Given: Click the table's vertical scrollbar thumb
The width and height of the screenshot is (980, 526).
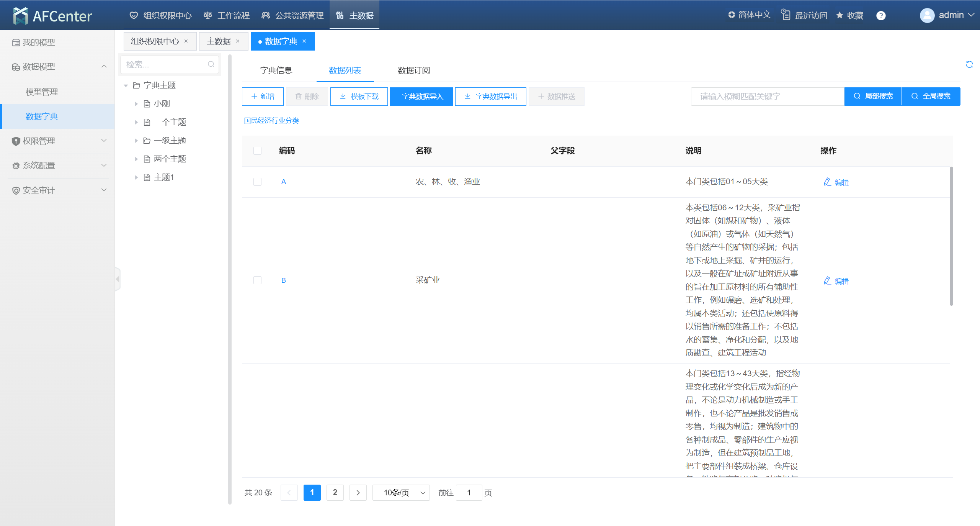Looking at the screenshot, I should pos(951,236).
